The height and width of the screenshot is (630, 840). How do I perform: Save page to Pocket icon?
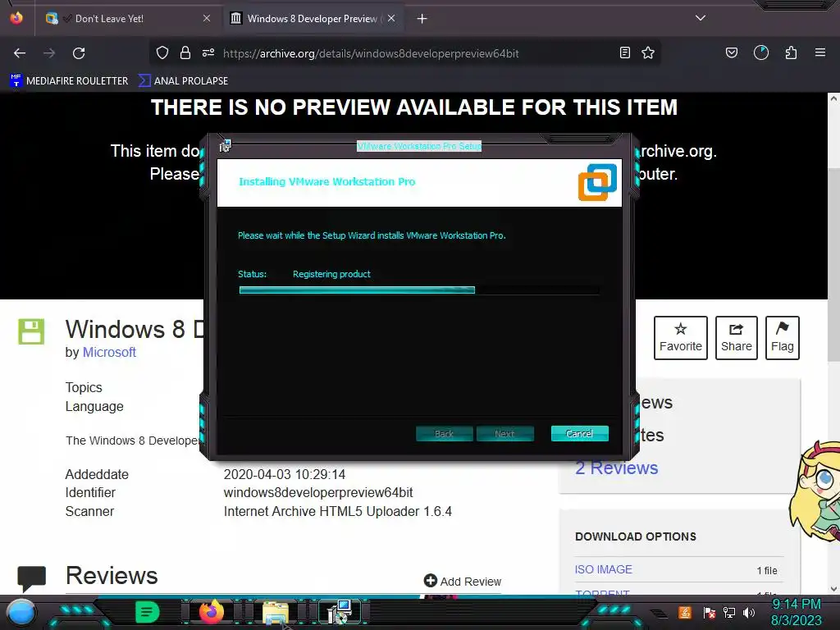[731, 52]
